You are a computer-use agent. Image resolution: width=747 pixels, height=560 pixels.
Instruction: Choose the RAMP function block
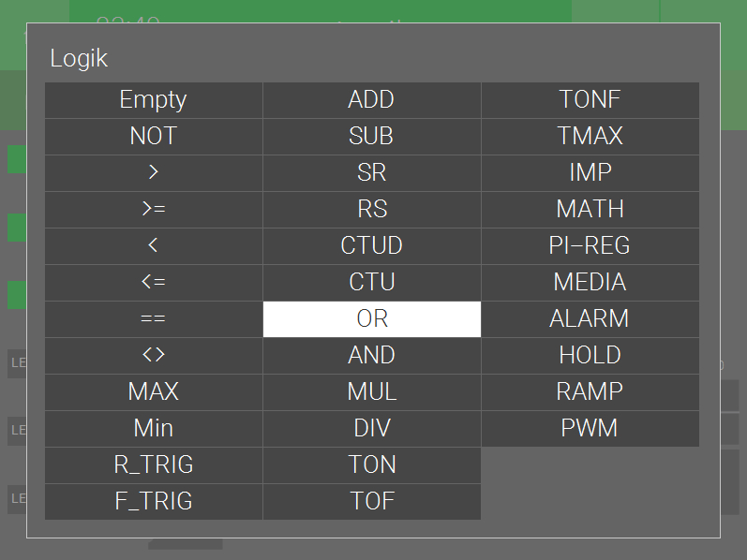click(x=590, y=392)
